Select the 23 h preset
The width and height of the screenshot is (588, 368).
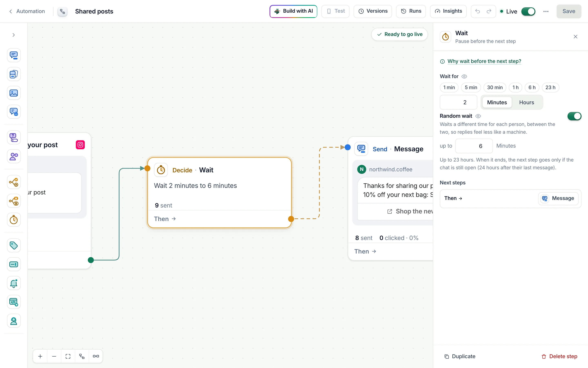click(x=550, y=88)
